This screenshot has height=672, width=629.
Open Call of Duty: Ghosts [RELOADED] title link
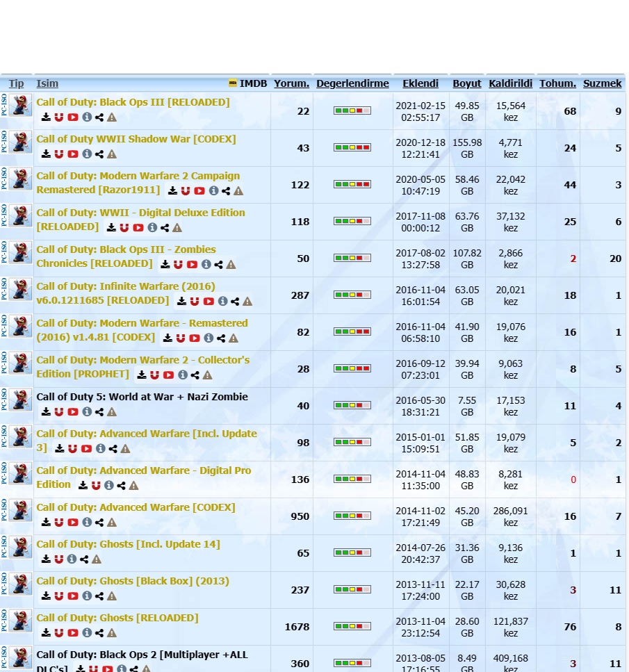tap(117, 618)
